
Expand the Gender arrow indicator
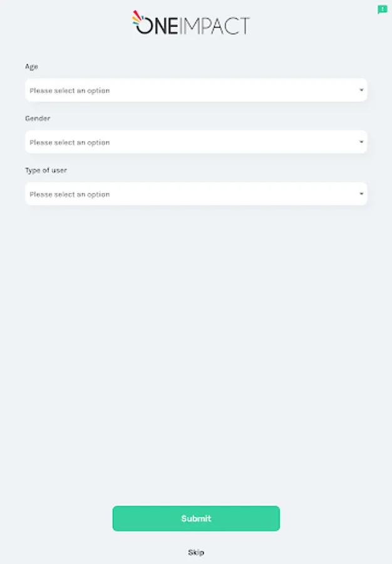pyautogui.click(x=361, y=142)
